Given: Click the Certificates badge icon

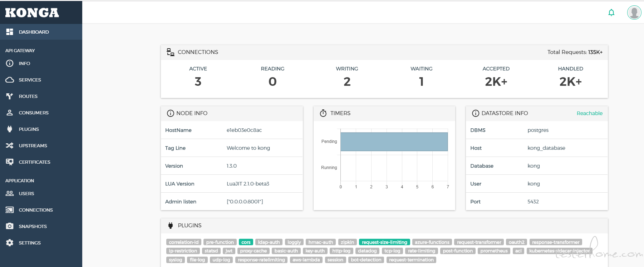Looking at the screenshot, I should 10,162.
